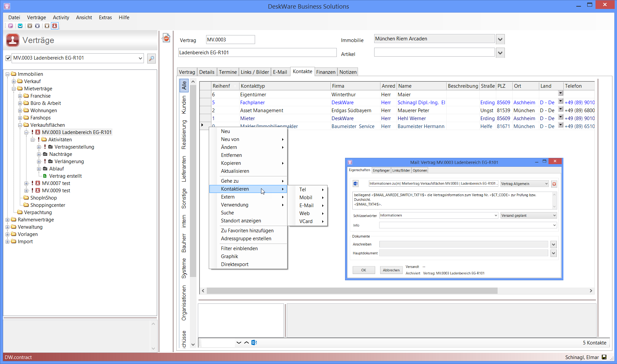Collapse the Mietverträge tree folder
617x364 pixels.
[14, 89]
